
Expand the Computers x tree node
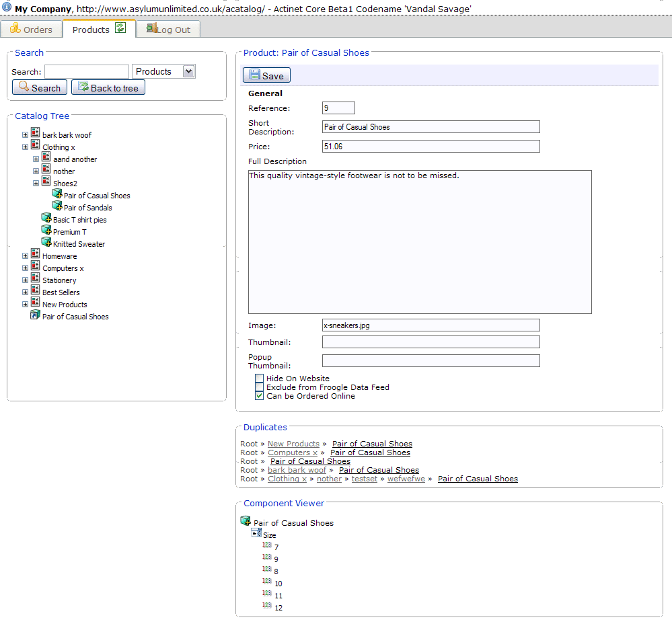(x=25, y=268)
